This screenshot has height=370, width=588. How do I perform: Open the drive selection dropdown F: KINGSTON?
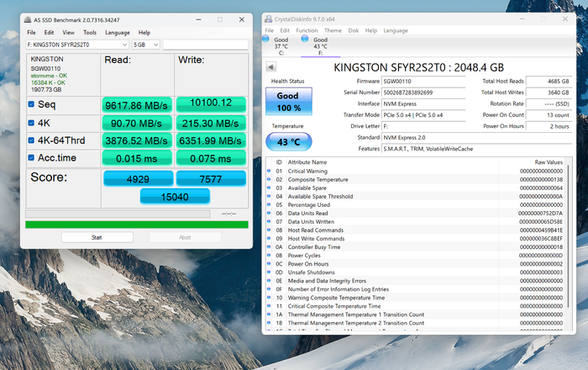[77, 45]
